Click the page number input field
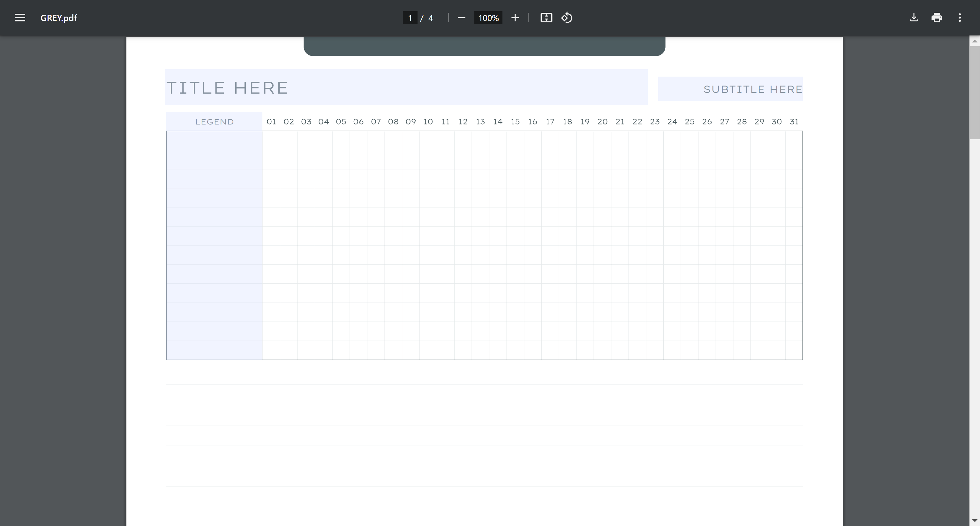The width and height of the screenshot is (980, 526). point(410,18)
